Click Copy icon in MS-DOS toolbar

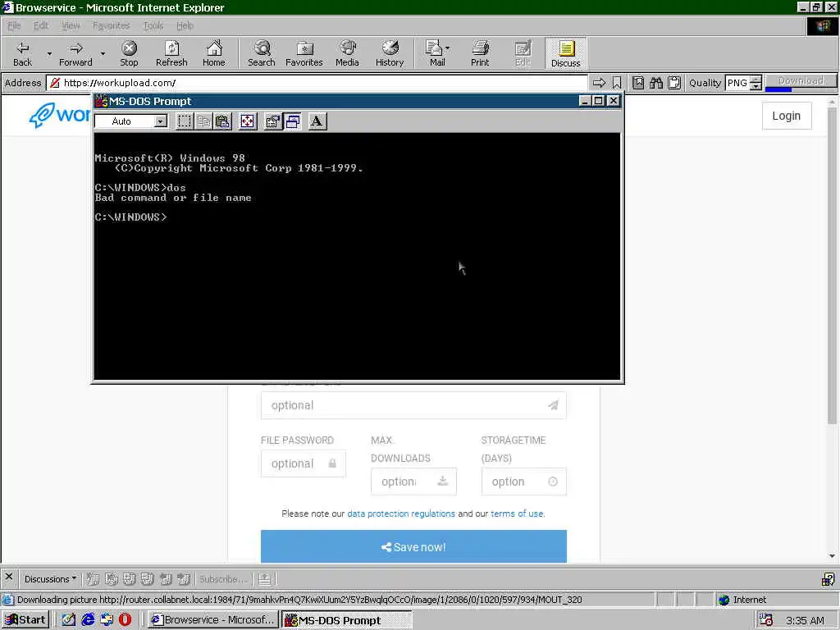click(203, 121)
